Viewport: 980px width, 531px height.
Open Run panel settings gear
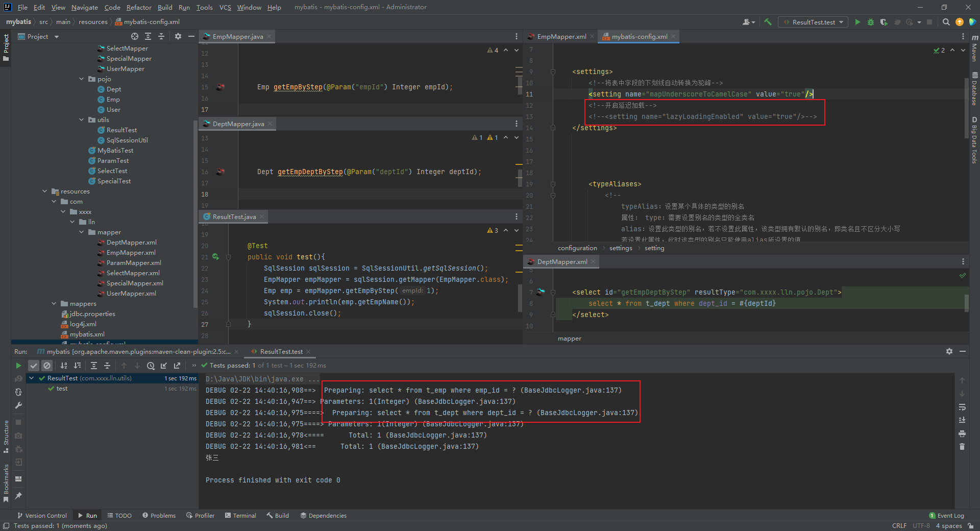point(949,351)
